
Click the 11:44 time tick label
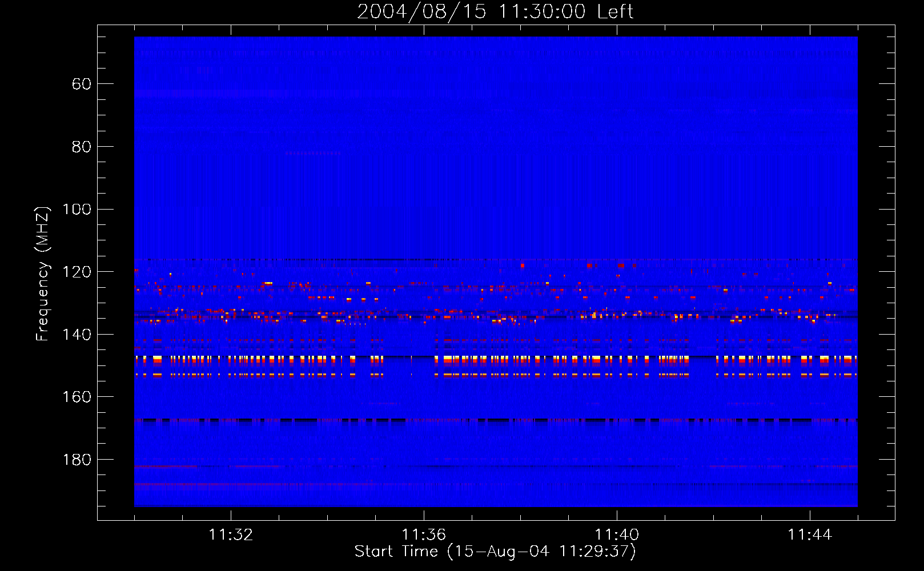810,534
